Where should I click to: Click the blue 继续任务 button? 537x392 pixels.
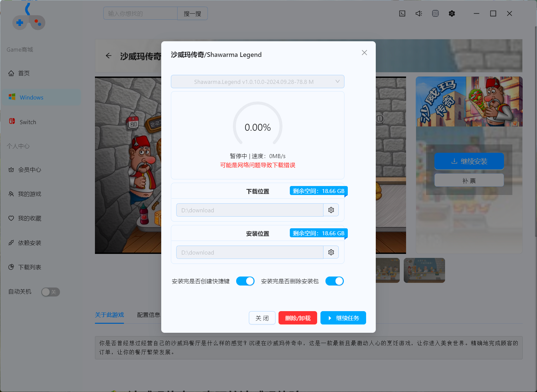(343, 318)
